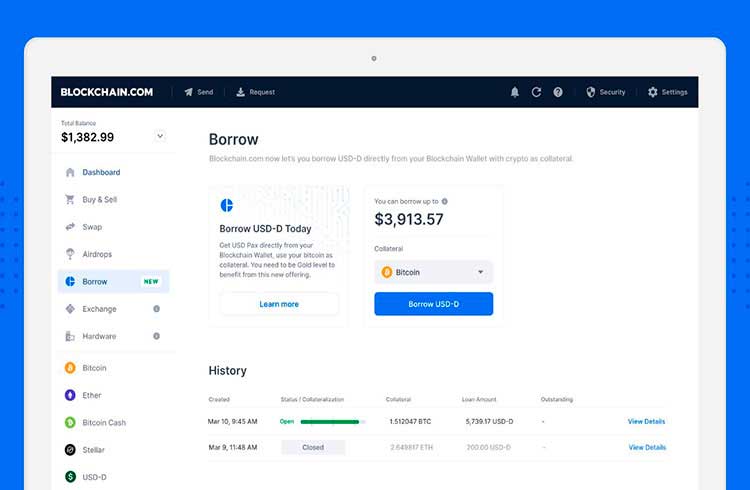Click the Exchange diamond icon

(x=70, y=309)
